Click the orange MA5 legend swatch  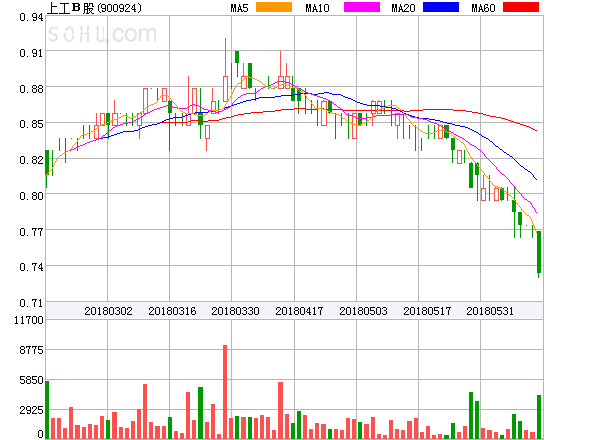tap(274, 7)
